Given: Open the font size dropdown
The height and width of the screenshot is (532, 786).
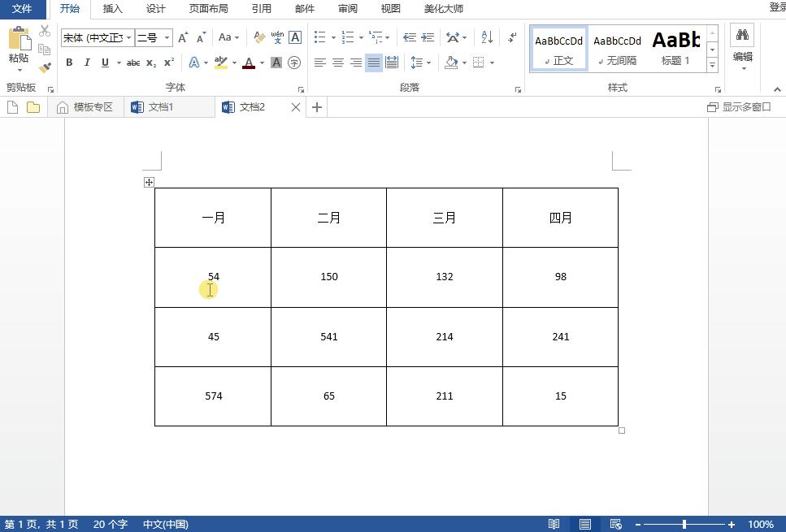Looking at the screenshot, I should [167, 37].
